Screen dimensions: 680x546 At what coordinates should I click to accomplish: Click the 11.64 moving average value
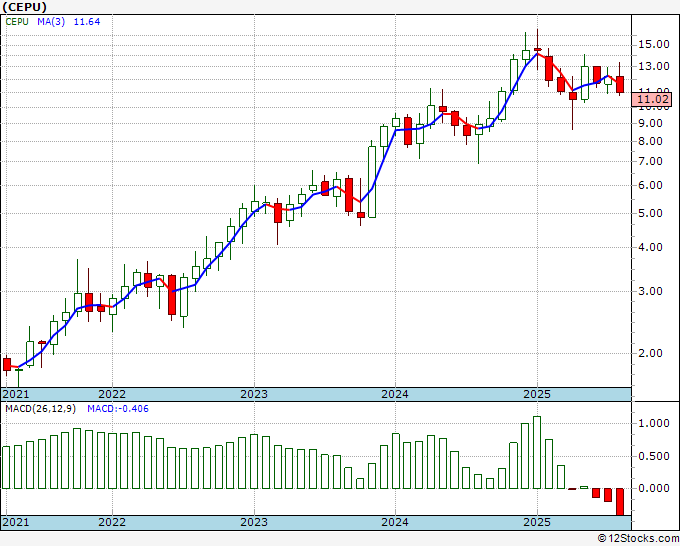coord(87,22)
